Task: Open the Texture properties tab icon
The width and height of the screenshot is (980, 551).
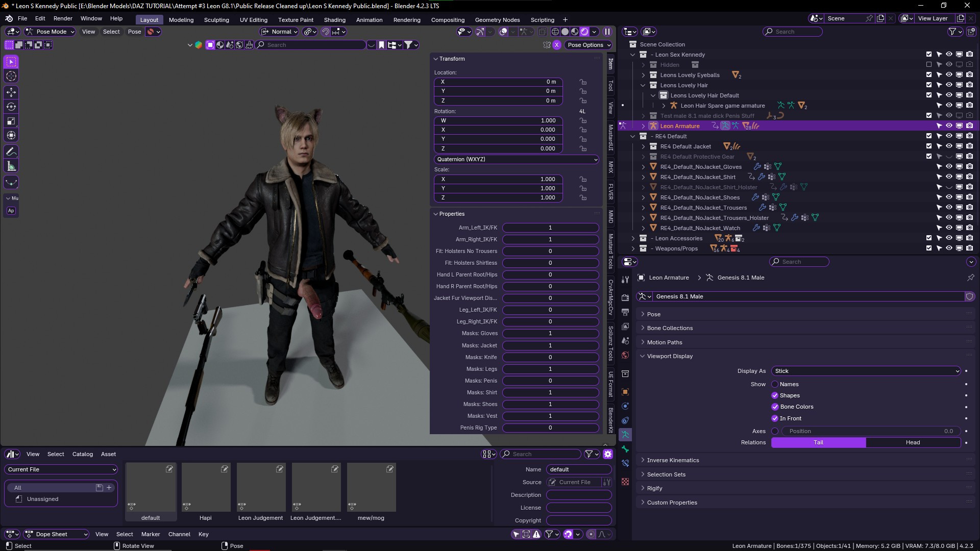Action: tap(625, 482)
